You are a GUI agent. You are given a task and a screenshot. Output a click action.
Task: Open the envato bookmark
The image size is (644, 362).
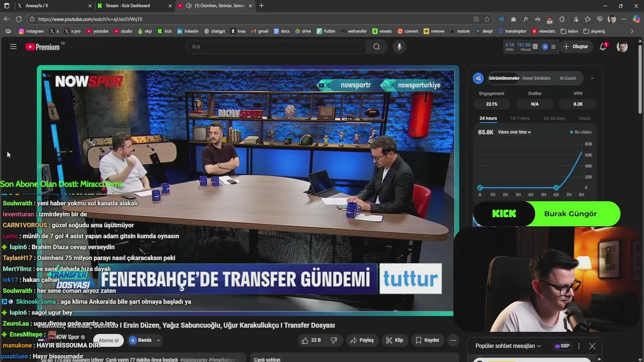(382, 31)
